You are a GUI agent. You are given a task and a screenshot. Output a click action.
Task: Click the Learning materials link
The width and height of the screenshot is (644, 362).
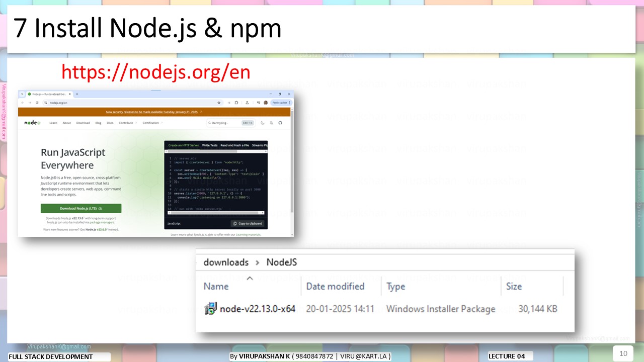(248, 235)
